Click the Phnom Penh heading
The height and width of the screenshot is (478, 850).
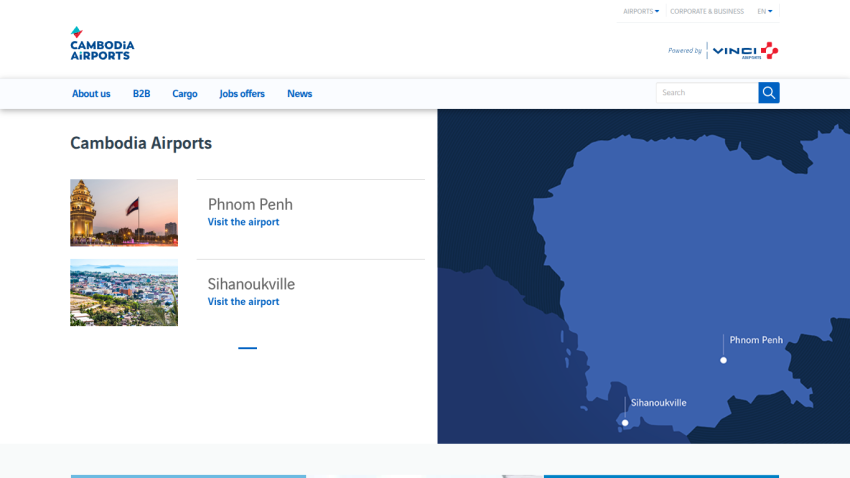(x=250, y=204)
